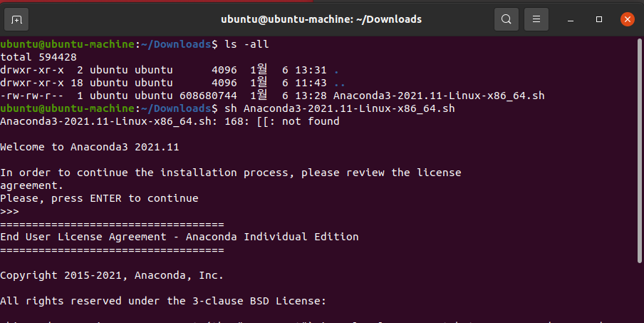Click the '-rw-rw-r--' permissions text
This screenshot has height=323, width=644.
tap(32, 96)
